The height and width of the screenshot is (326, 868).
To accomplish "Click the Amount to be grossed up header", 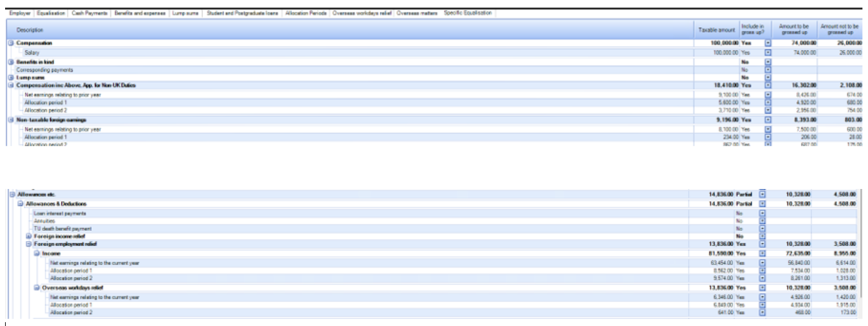I will pyautogui.click(x=794, y=29).
